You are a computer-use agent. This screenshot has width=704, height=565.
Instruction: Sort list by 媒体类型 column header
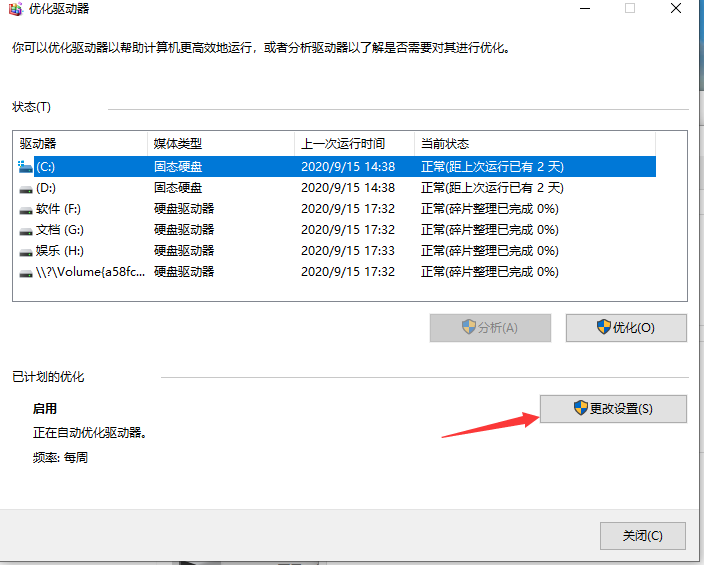220,144
